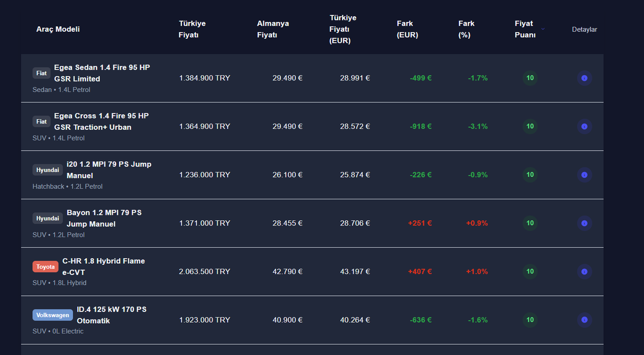The width and height of the screenshot is (644, 355).
Task: Click price score 10 badge for Bayon
Action: click(x=530, y=223)
